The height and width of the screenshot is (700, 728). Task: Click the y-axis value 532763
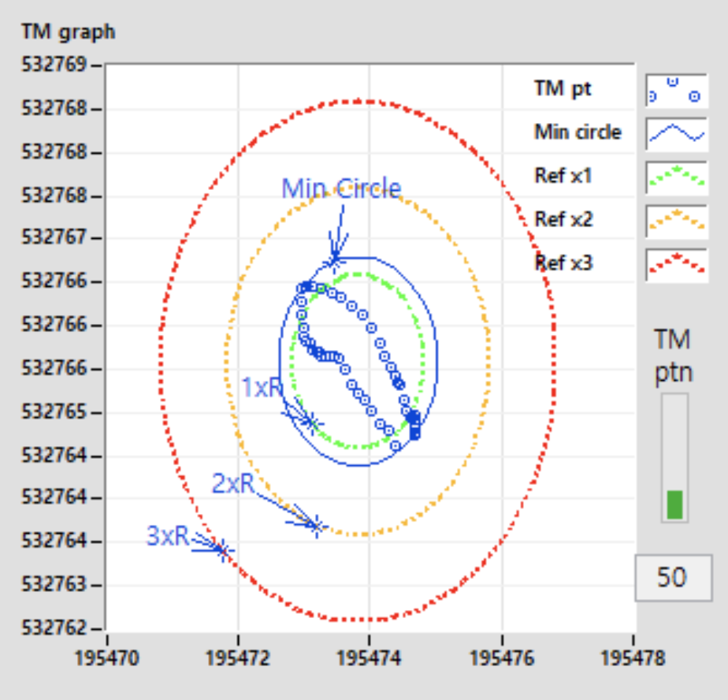tap(54, 583)
